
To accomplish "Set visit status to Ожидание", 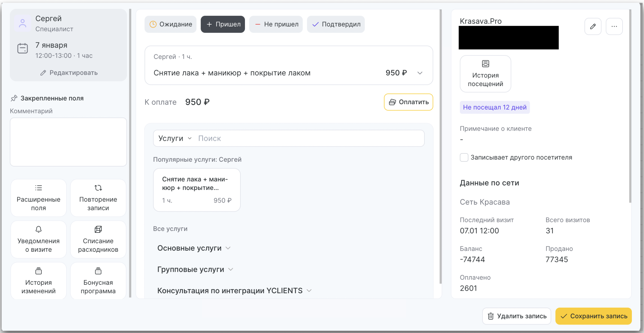I will click(170, 24).
